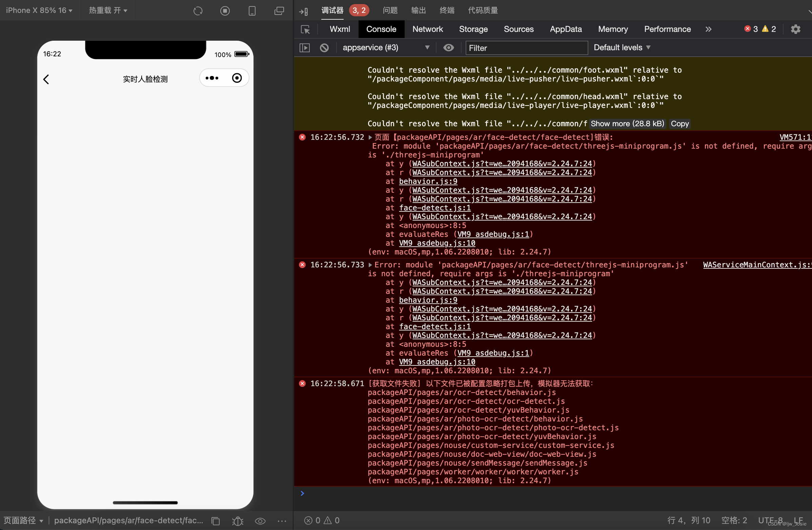Open the VM571:1 source link

(795, 137)
